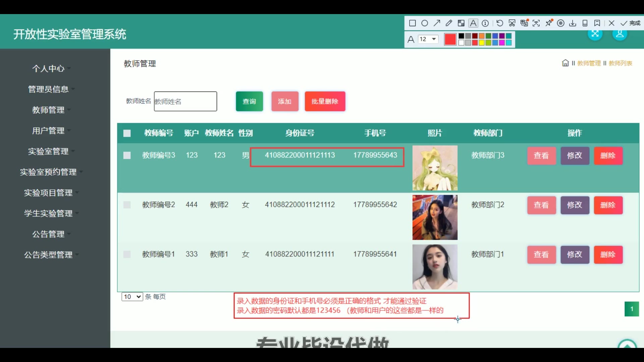Image resolution: width=644 pixels, height=362 pixels.
Task: Toggle the select-all checkbox in table header
Action: (127, 133)
